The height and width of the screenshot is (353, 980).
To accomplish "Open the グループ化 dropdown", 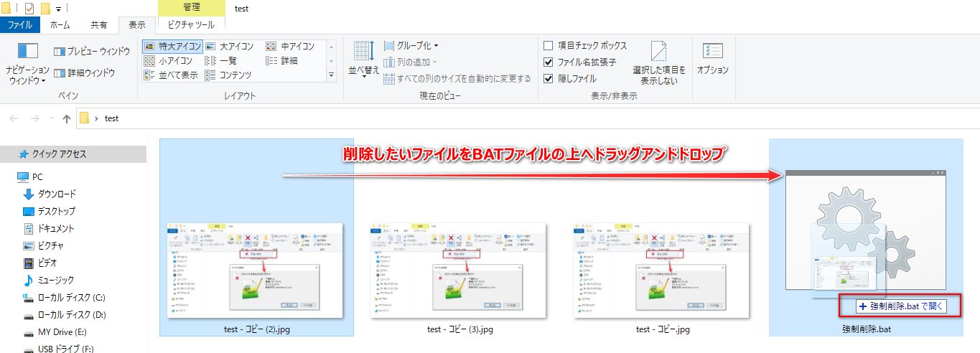I will (412, 46).
